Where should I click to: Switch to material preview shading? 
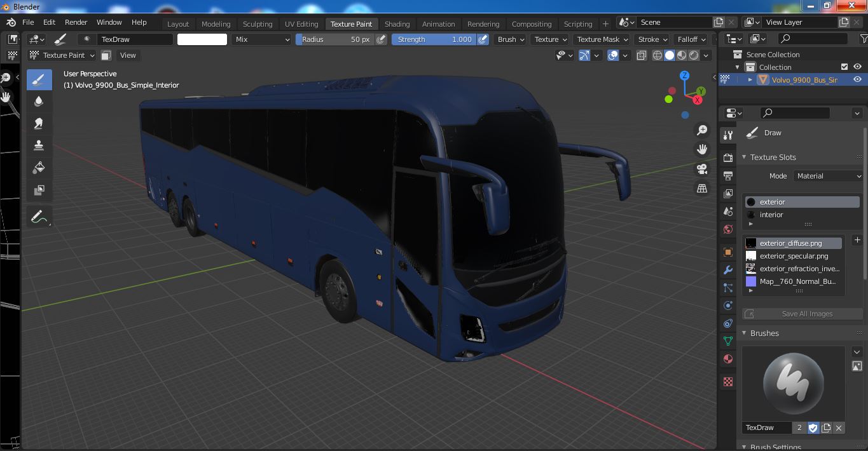pyautogui.click(x=682, y=55)
